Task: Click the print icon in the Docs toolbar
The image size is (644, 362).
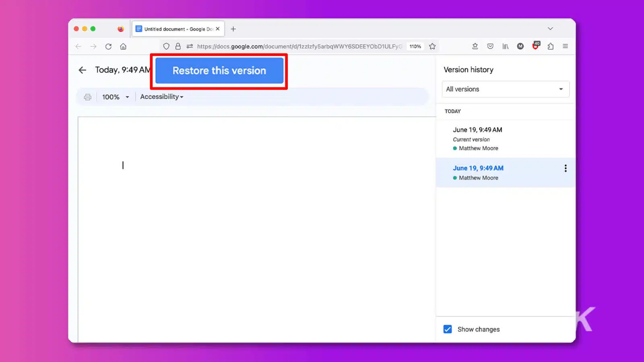Action: (87, 97)
